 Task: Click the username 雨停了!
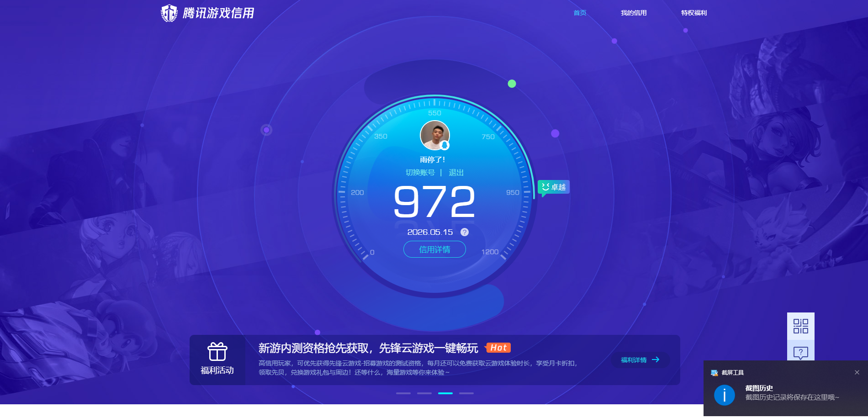pyautogui.click(x=432, y=159)
